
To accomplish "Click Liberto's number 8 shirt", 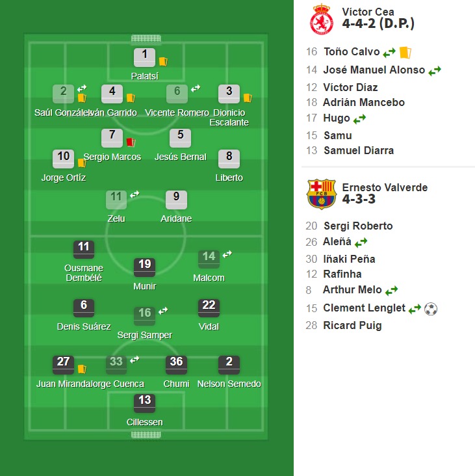I will point(229,159).
